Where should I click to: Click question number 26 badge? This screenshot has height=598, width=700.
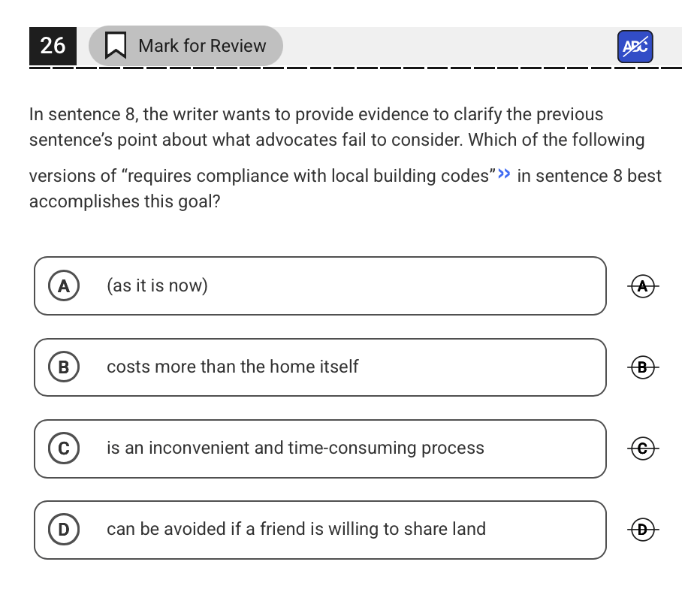(x=53, y=46)
